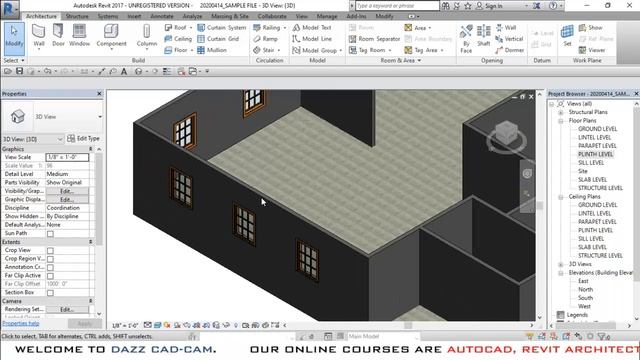Choose the Wall tool
The image size is (640, 360).
(x=39, y=37)
